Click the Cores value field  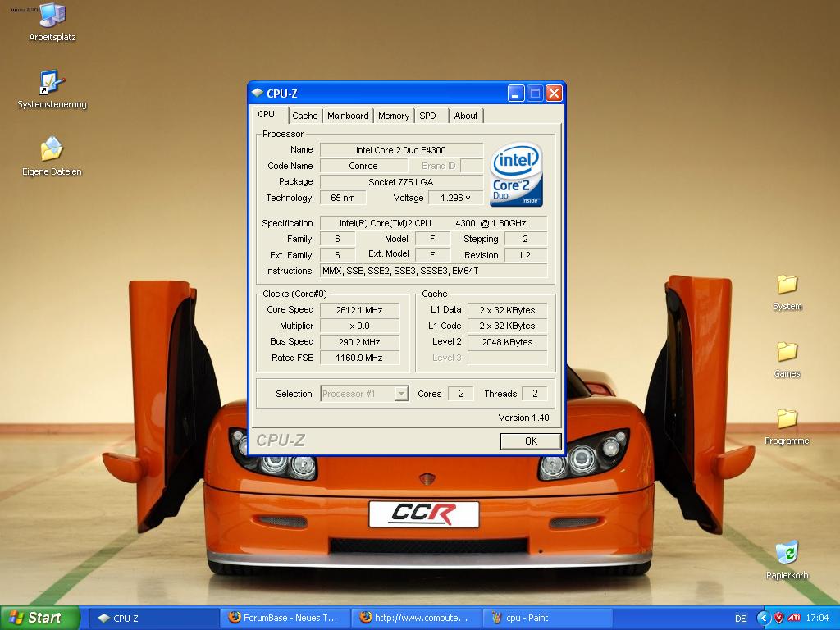pos(461,394)
